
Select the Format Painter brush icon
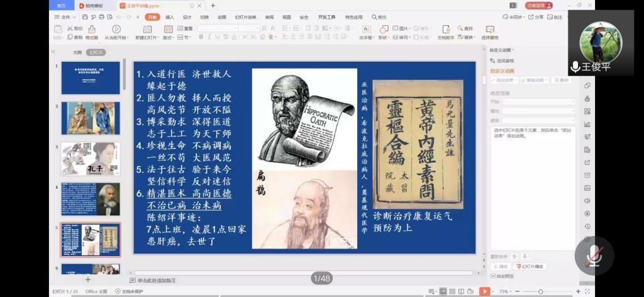point(92,29)
